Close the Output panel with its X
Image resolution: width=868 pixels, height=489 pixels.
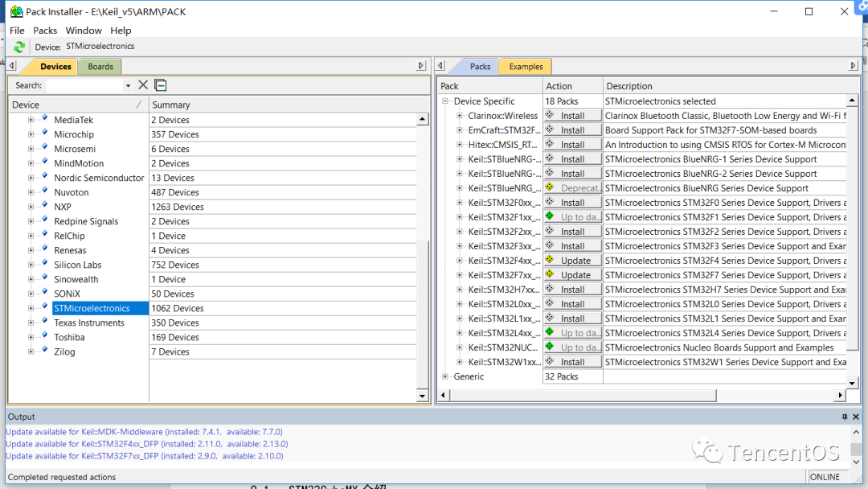[x=857, y=417]
